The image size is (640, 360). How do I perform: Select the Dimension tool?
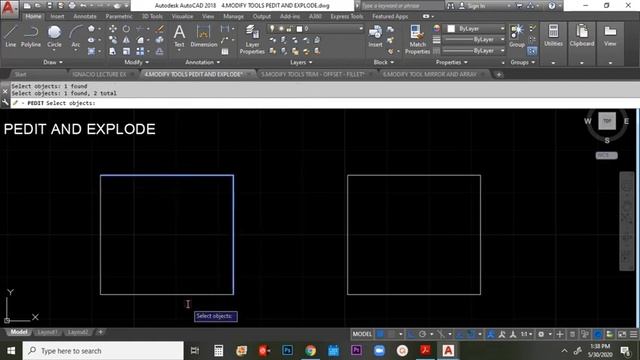point(203,36)
